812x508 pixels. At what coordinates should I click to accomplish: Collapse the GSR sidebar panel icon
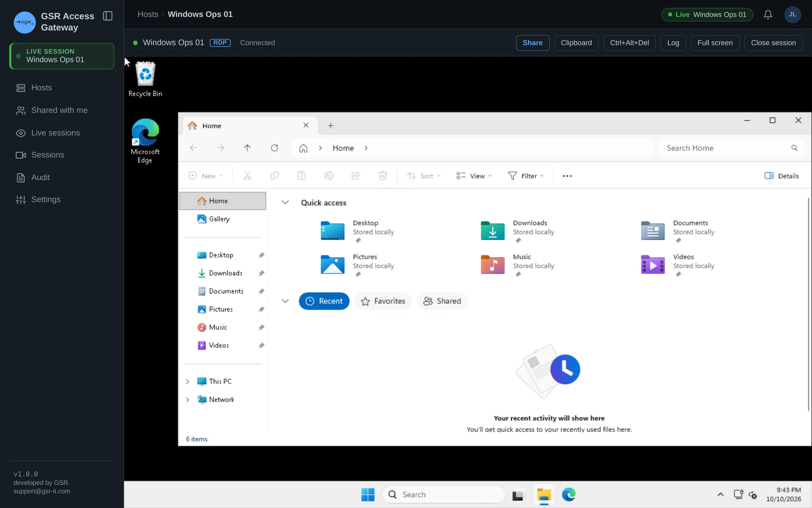click(108, 16)
